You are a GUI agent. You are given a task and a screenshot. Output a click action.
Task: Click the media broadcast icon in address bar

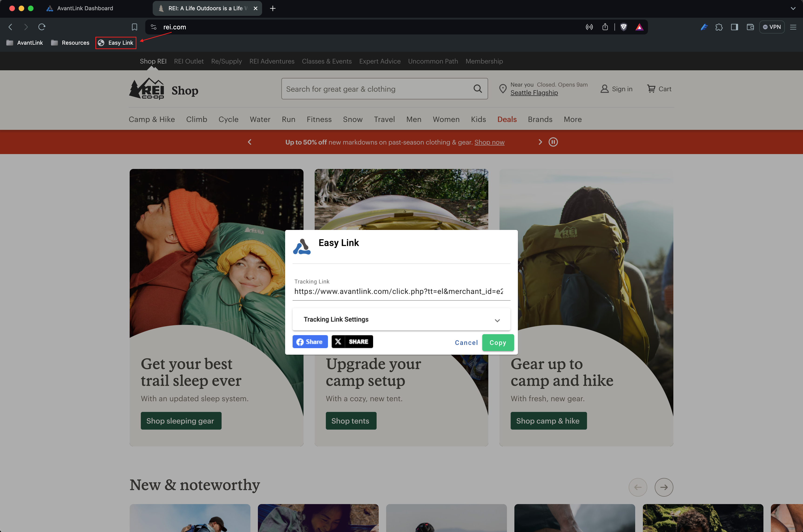click(x=589, y=27)
